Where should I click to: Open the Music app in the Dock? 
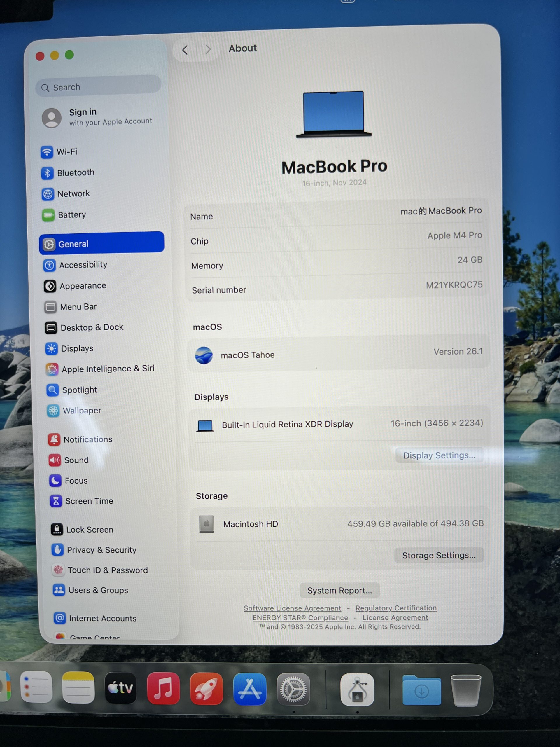click(x=163, y=688)
